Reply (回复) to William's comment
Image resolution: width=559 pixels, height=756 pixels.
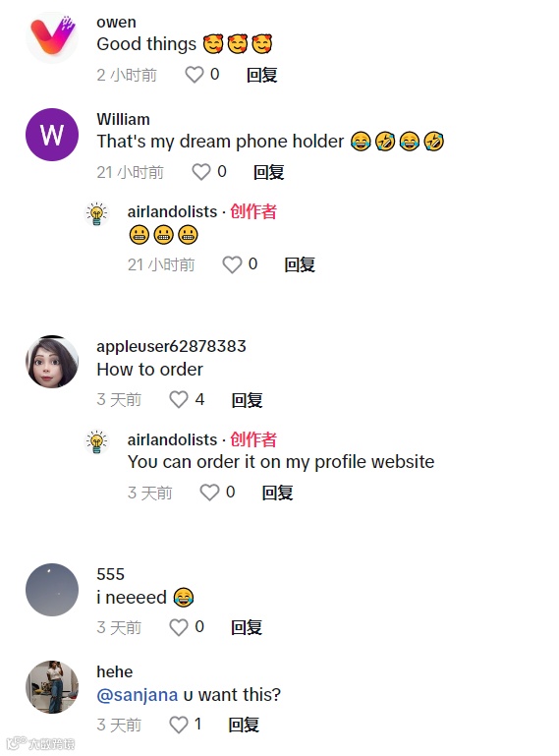pos(269,172)
